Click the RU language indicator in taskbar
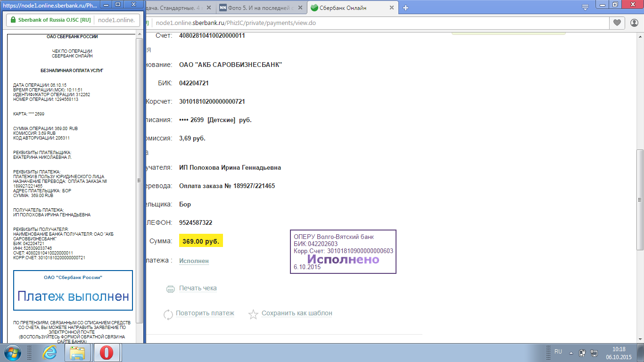644x362 pixels. click(x=558, y=352)
